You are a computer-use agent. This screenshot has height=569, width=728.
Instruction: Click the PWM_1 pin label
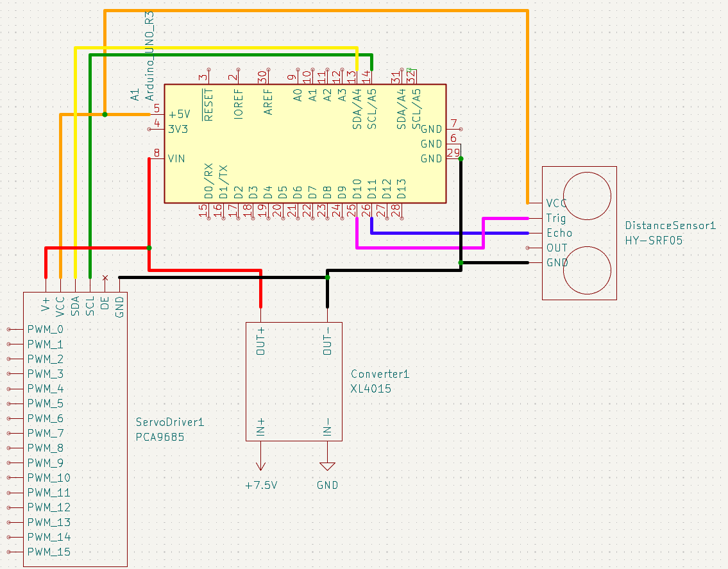[45, 344]
